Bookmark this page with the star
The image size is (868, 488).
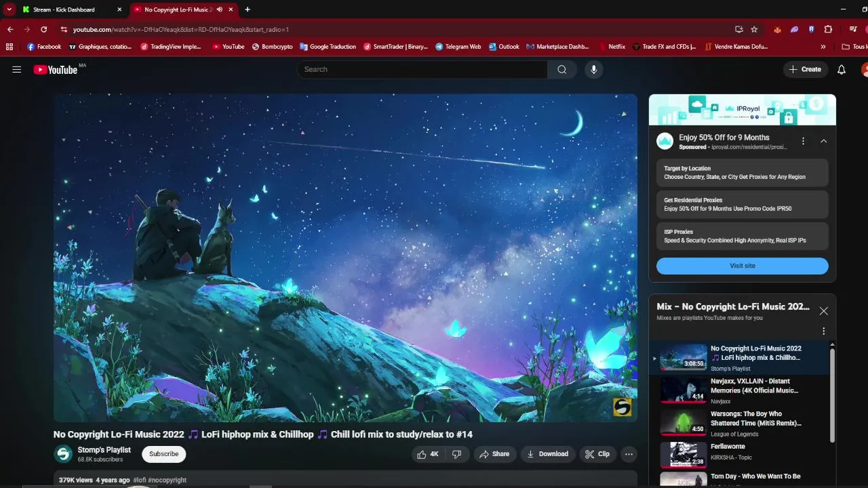point(754,29)
